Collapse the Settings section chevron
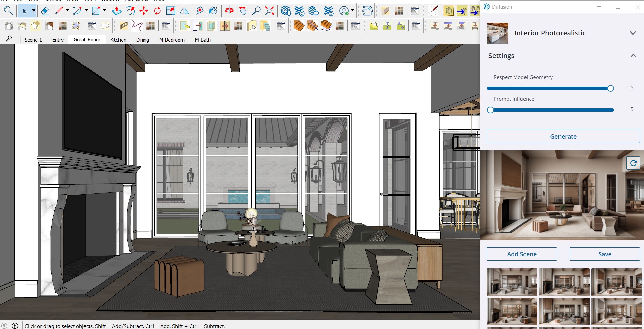Screen dimensions: 644x329 (x=633, y=56)
